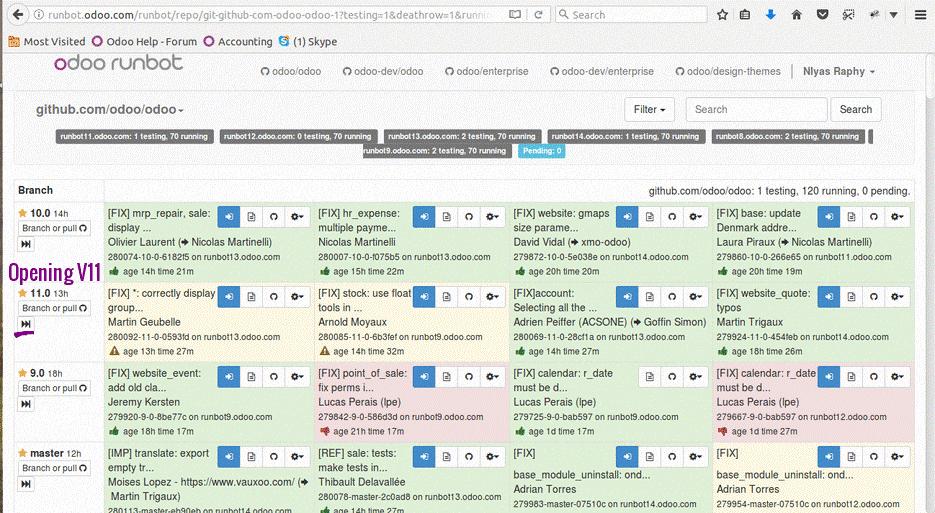Open GitHub icon for website gmaps build
Image resolution: width=935 pixels, height=513 pixels.
pyautogui.click(x=672, y=217)
